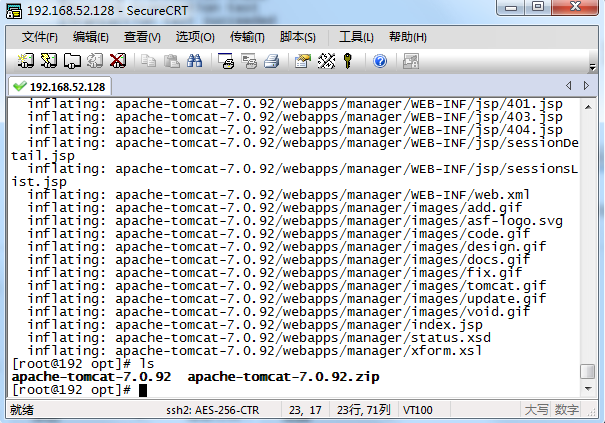Click the Find binoculars icon
Viewport: 605px width, 423px height.
tap(194, 61)
